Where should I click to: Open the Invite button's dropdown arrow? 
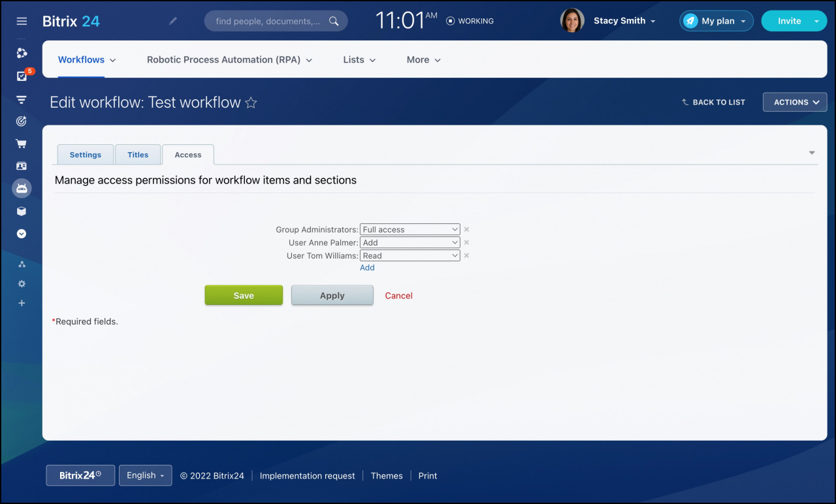[816, 21]
